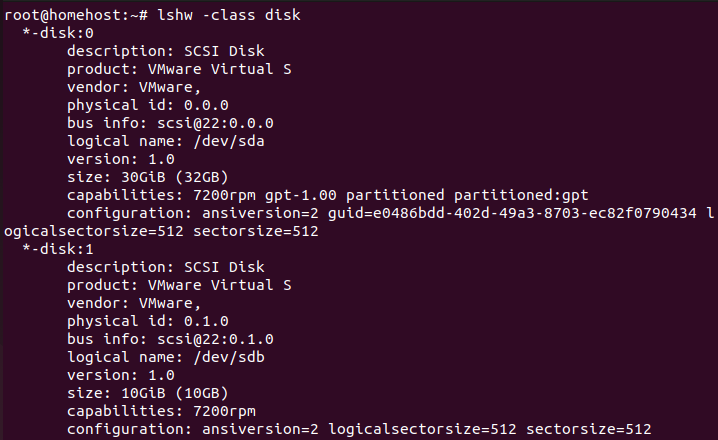The height and width of the screenshot is (440, 718).
Task: Click the *-disk:1 heading line
Action: tap(58, 249)
